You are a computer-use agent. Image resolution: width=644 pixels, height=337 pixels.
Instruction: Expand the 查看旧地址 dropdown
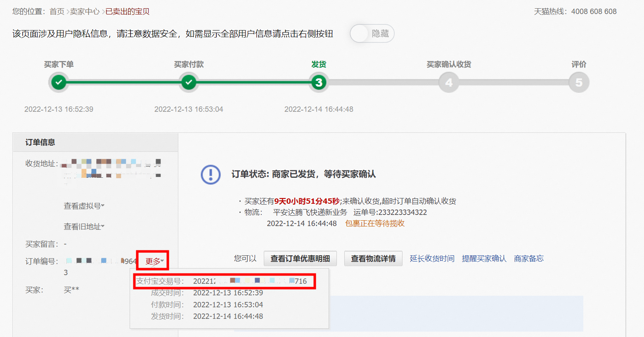[x=84, y=226]
